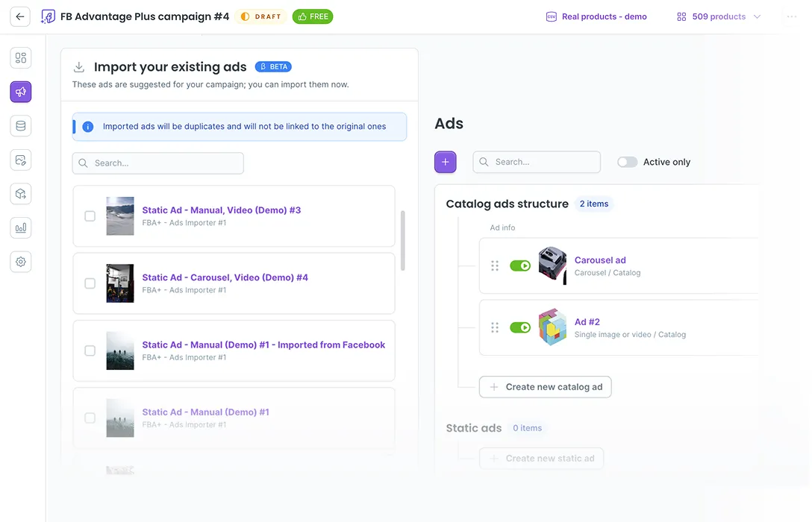Viewport: 812px width, 522px height.
Task: Click the drag handle for Carousel ad
Action: coord(495,266)
